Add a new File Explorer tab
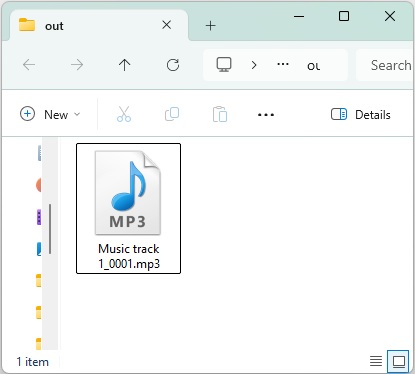The width and height of the screenshot is (415, 374). click(211, 25)
